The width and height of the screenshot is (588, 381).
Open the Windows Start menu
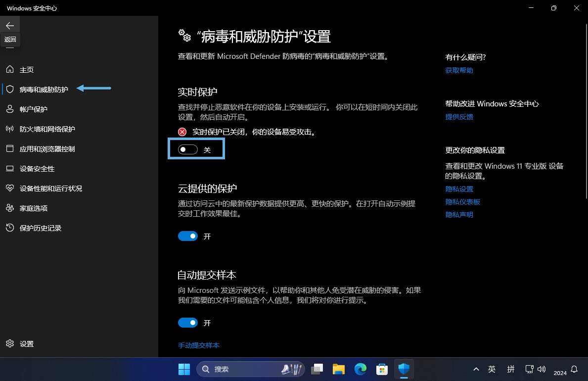(184, 369)
